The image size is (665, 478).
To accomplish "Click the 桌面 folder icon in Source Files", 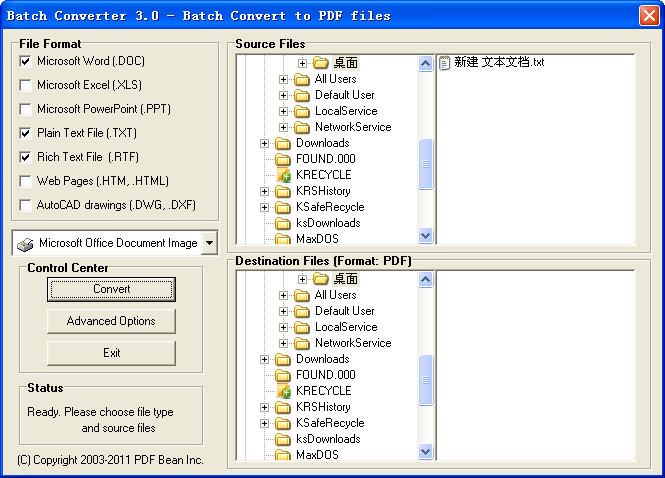I will click(x=320, y=63).
